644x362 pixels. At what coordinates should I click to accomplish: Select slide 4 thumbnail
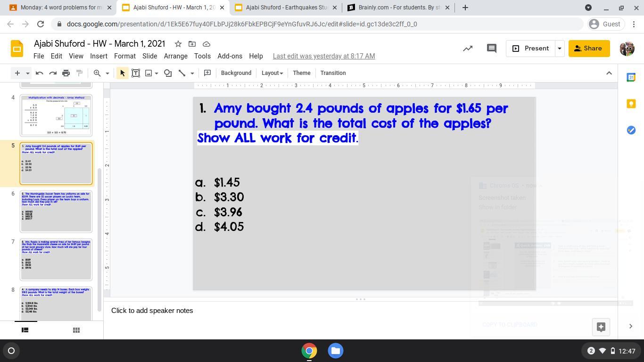(56, 115)
